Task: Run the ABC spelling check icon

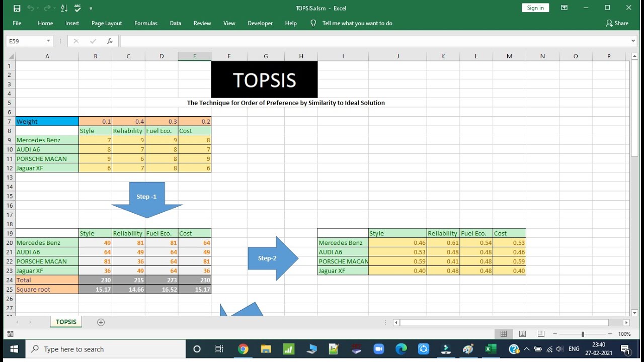Action: click(x=77, y=8)
